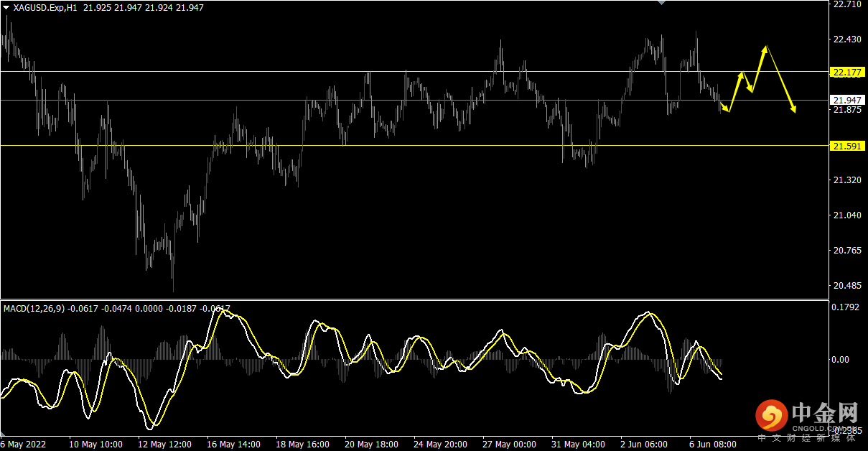Click the triangle beside XAGUSD.Exp,H1 title
Screen dimensions: 868x451
[x=6, y=8]
